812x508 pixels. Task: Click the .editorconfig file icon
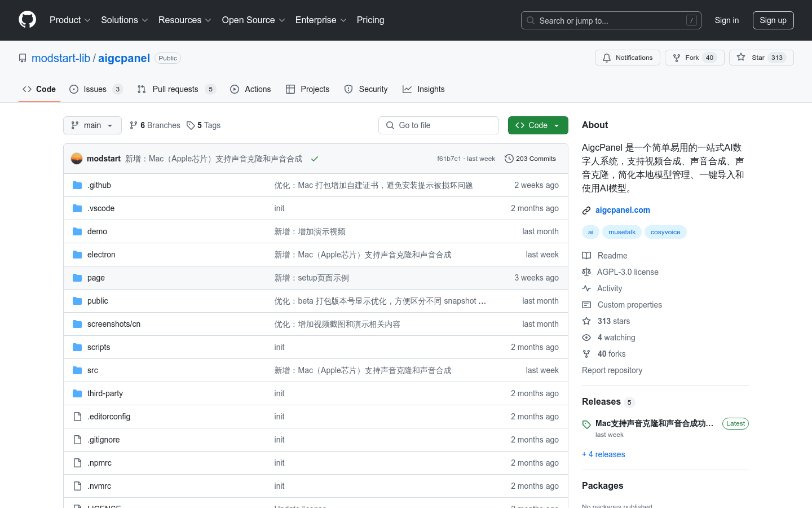pos(77,417)
